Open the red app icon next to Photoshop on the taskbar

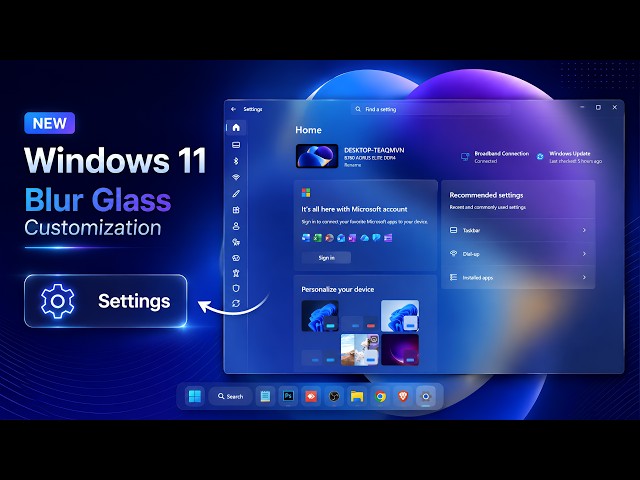point(311,396)
